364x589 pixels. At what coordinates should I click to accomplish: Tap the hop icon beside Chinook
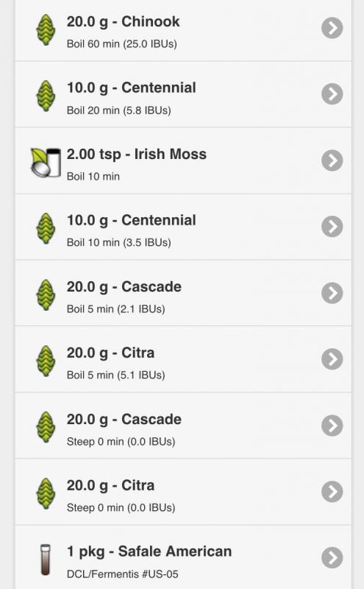point(46,30)
